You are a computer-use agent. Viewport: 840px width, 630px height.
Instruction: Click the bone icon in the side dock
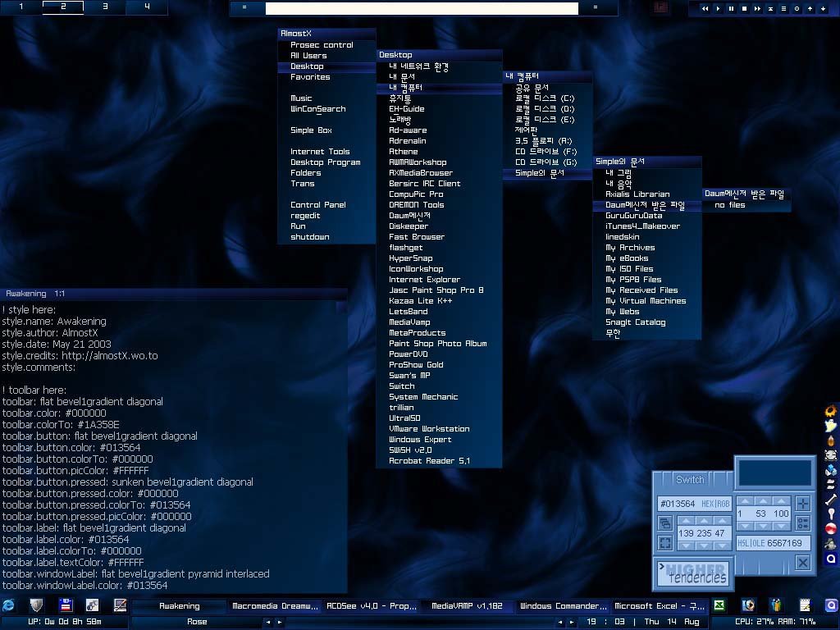831,500
